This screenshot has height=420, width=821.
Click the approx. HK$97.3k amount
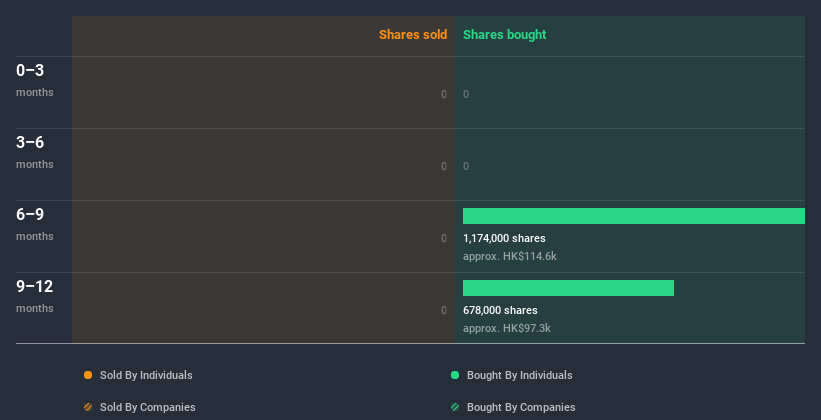[x=506, y=328]
